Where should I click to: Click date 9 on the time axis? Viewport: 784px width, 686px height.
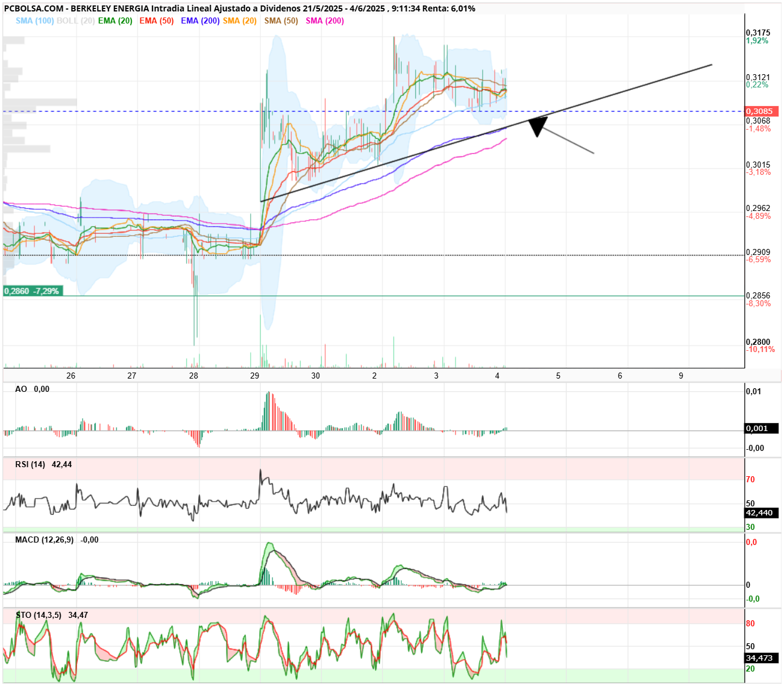point(681,376)
